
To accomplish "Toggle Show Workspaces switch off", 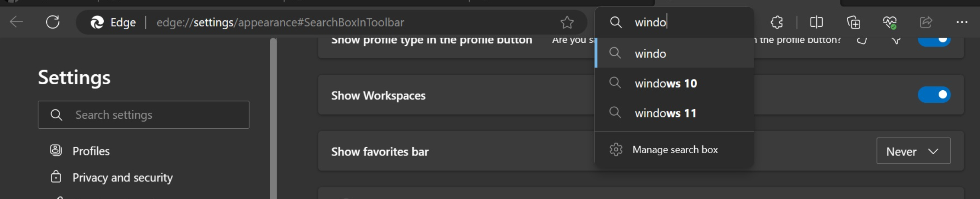I will 934,95.
